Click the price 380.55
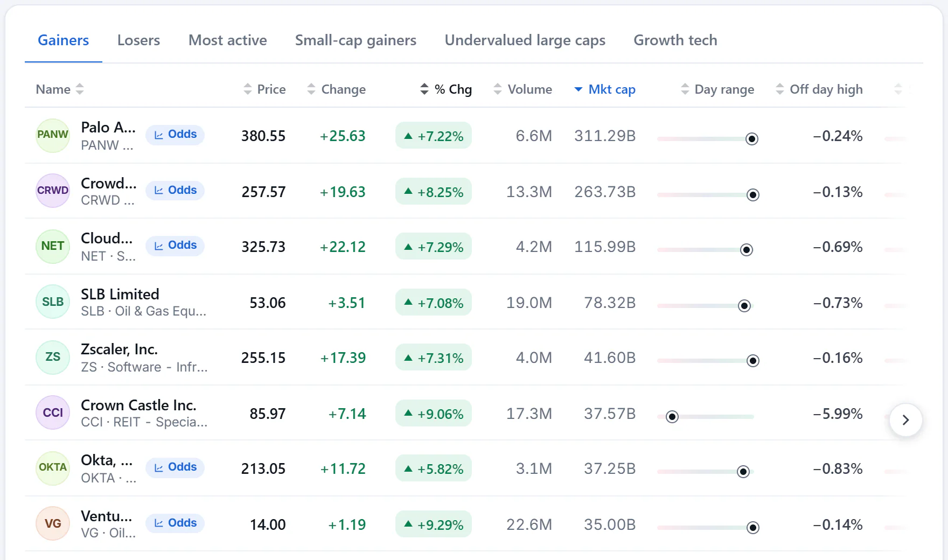The height and width of the screenshot is (560, 948). (x=263, y=136)
